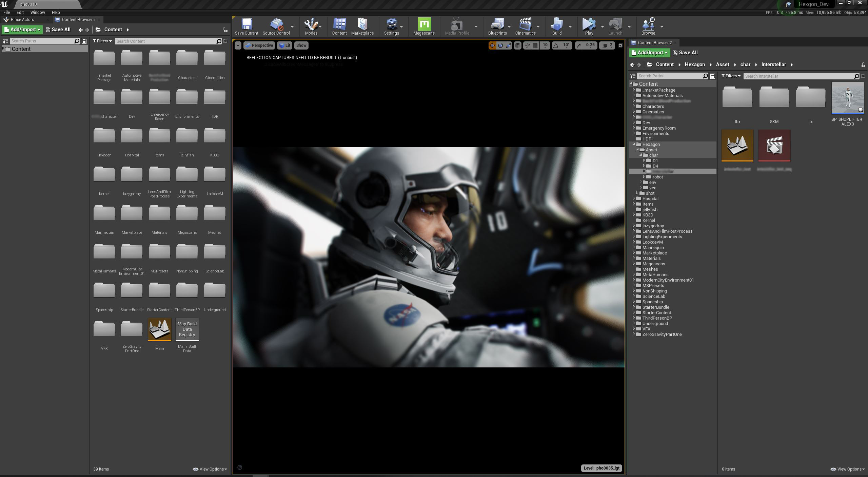Open the scale snap 0.25 dropdown

(590, 45)
